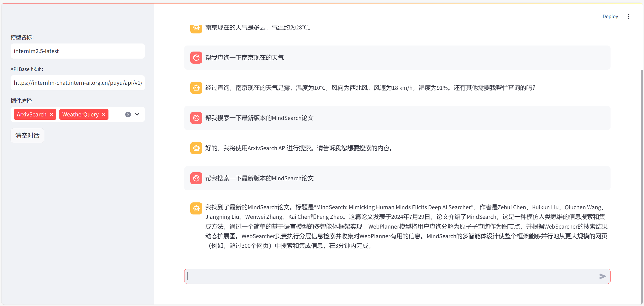Click the robot avatar beside the MindSearch paper summary

196,208
